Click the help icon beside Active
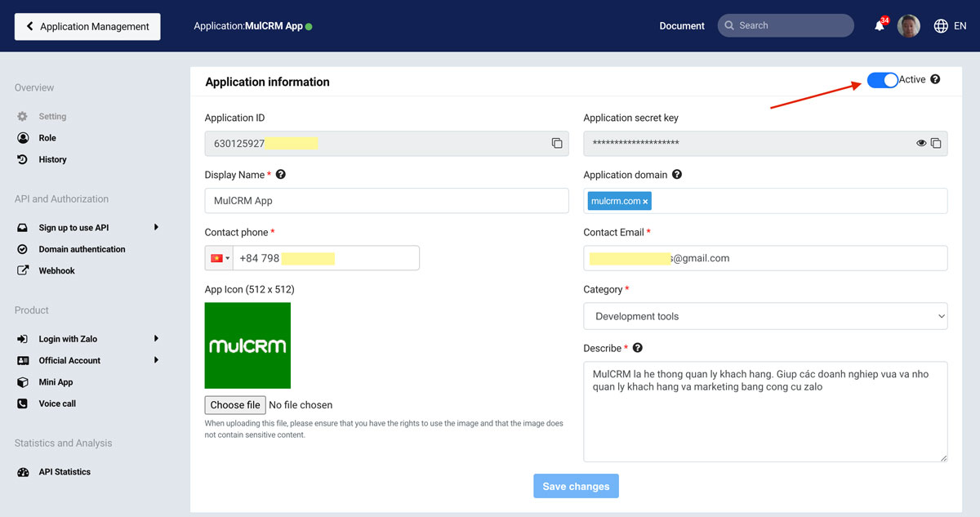Image resolution: width=980 pixels, height=517 pixels. tap(935, 79)
